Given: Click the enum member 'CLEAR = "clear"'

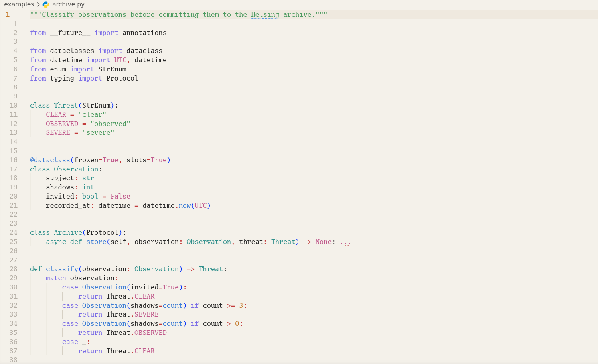Looking at the screenshot, I should pos(76,115).
